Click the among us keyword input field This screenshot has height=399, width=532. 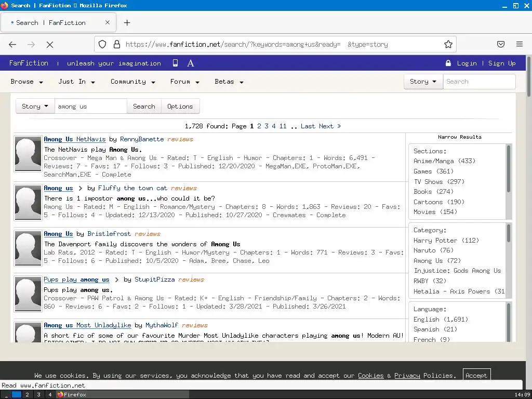pos(91,107)
